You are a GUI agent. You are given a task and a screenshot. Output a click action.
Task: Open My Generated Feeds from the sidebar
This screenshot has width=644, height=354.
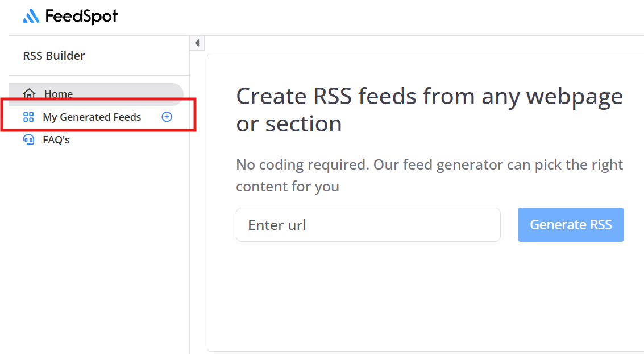(92, 117)
